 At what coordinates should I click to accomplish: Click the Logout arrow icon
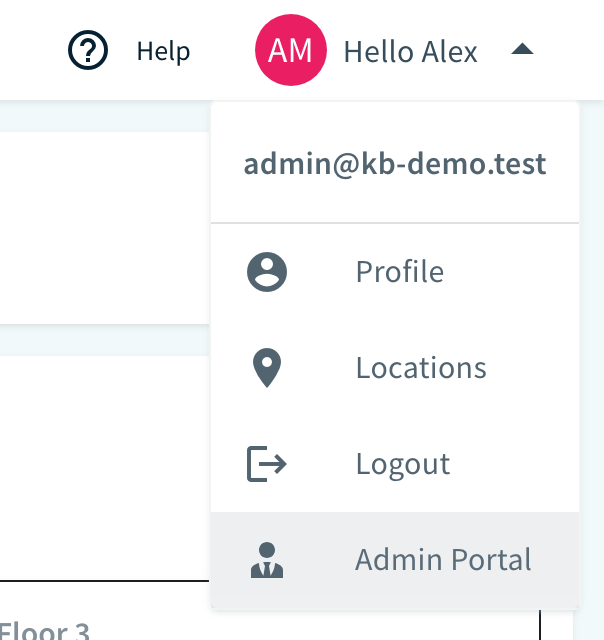point(267,464)
